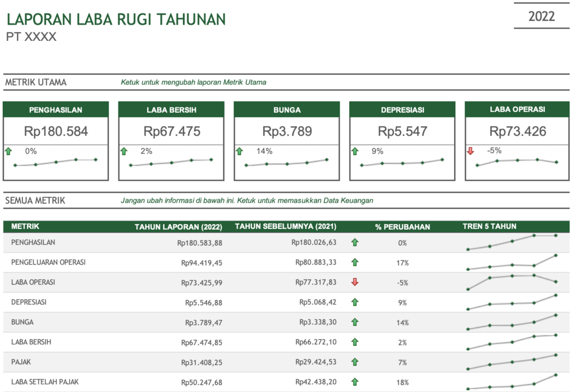Click the red down arrow on the LABA OPERASI card
Image resolution: width=575 pixels, height=392 pixels.
pyautogui.click(x=471, y=151)
